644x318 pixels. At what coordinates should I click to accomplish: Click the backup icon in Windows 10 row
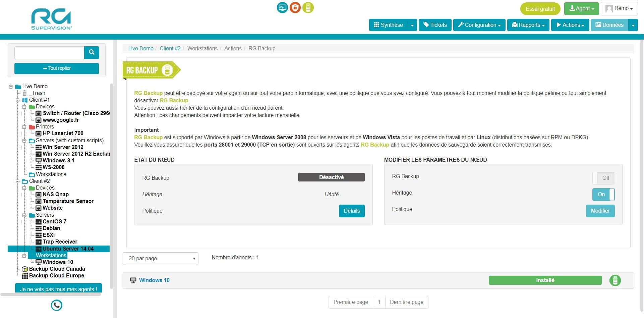(x=615, y=280)
